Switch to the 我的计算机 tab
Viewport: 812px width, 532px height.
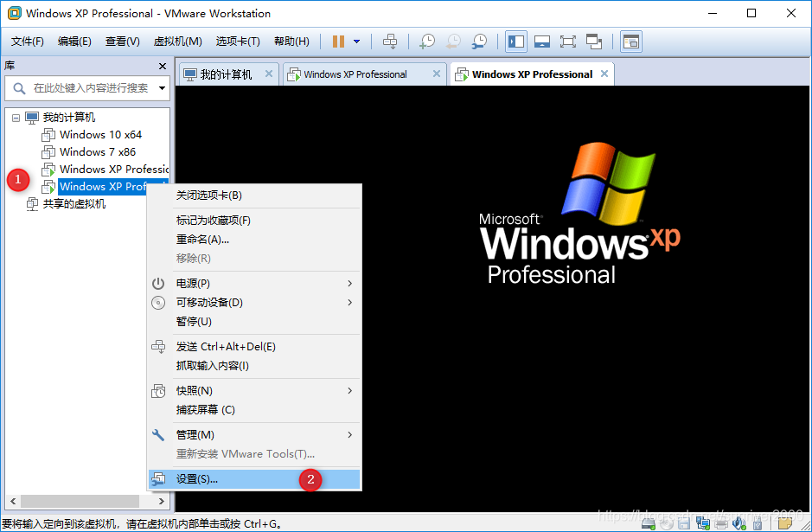pos(226,74)
